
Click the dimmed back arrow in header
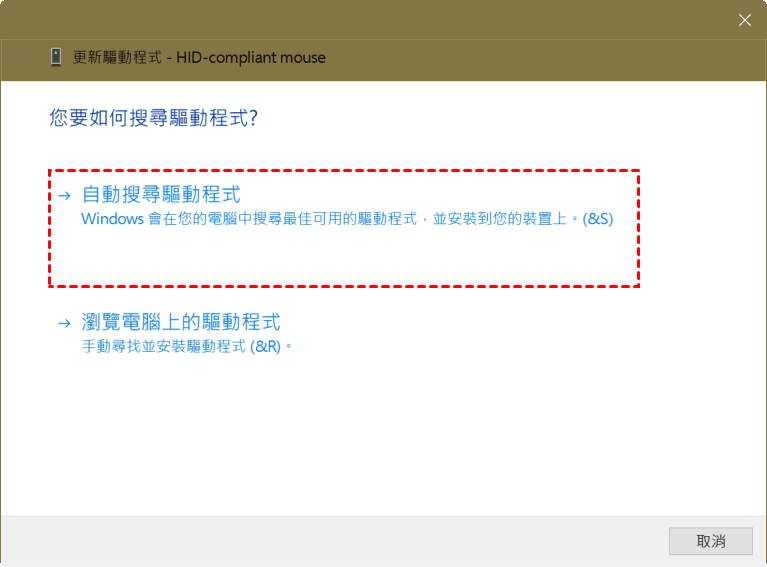click(x=17, y=57)
